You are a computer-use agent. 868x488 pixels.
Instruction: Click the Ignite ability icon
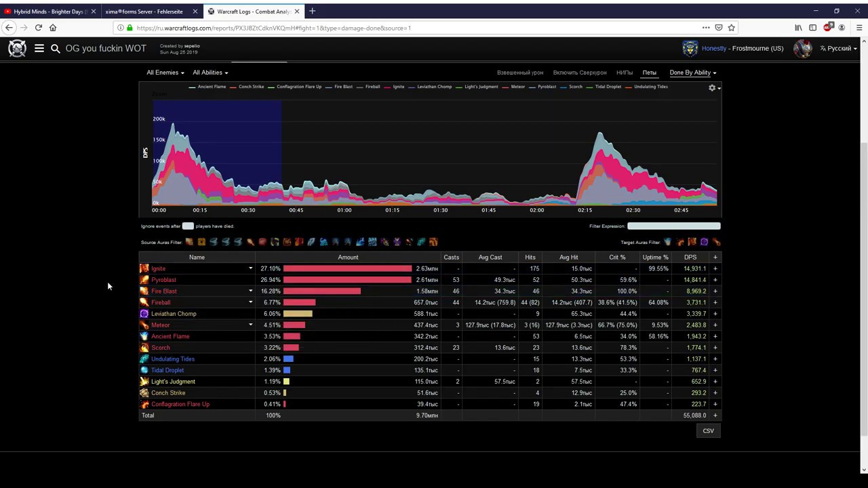pos(144,268)
